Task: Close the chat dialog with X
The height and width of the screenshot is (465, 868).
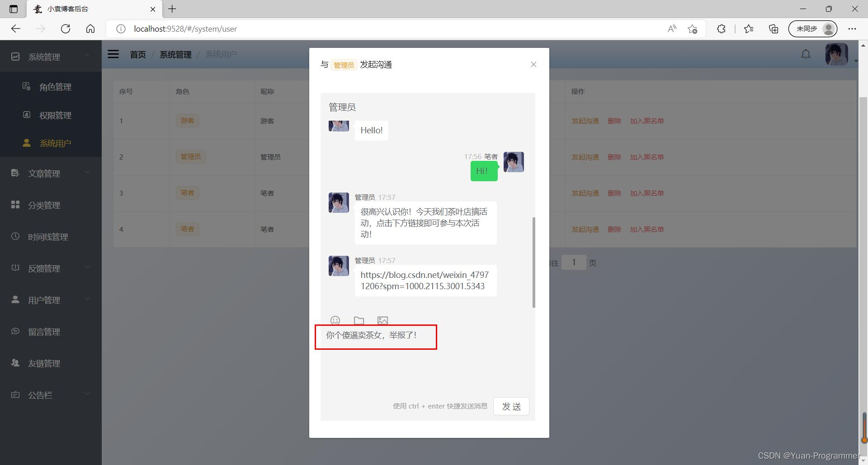Action: [x=533, y=65]
